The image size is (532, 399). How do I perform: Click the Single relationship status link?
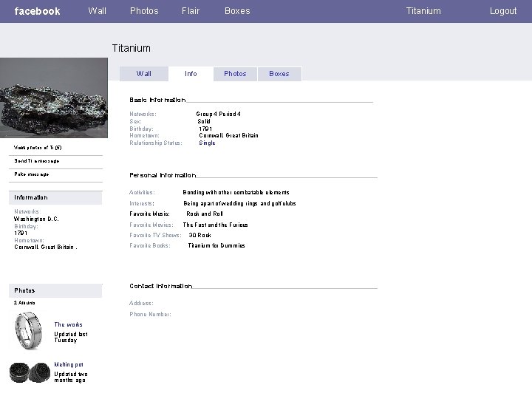pyautogui.click(x=207, y=143)
